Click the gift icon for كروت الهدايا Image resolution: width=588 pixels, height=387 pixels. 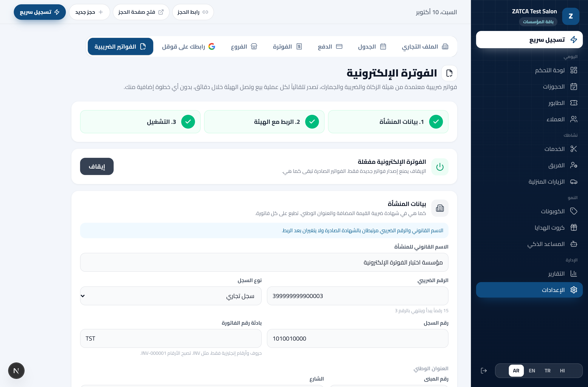tap(573, 227)
